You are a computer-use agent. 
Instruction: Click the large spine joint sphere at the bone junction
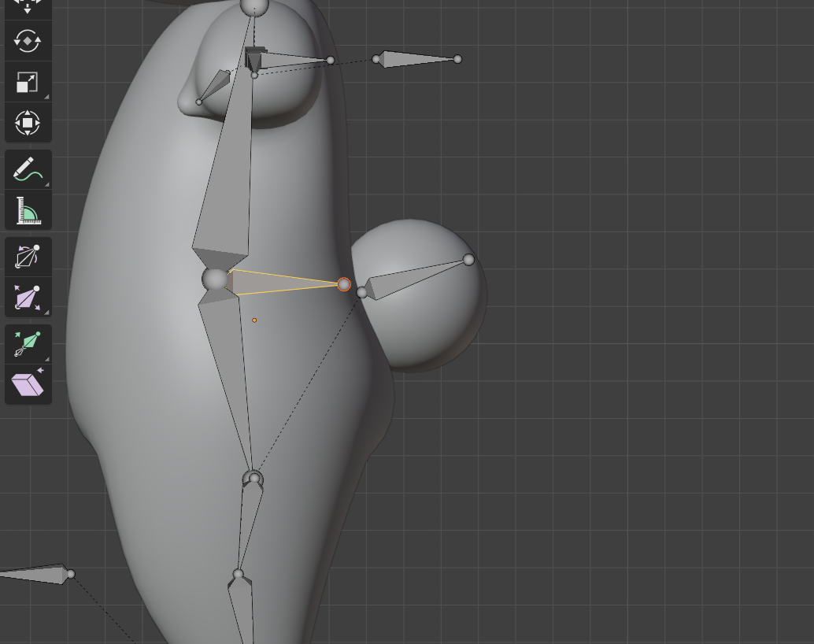214,279
